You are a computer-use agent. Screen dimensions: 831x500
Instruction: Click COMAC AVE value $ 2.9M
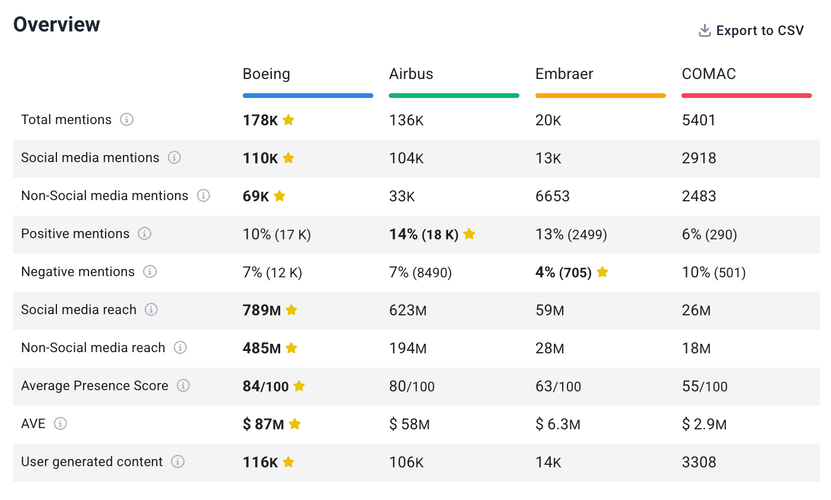pos(704,424)
